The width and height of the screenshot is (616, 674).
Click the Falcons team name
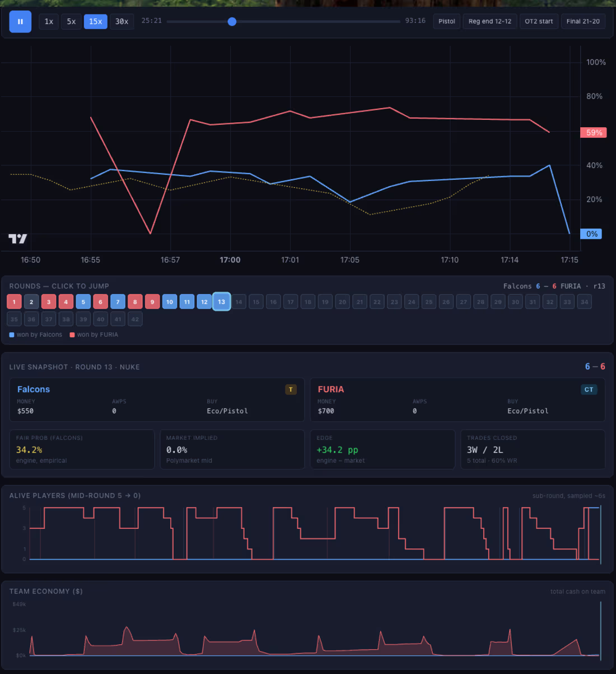point(34,389)
